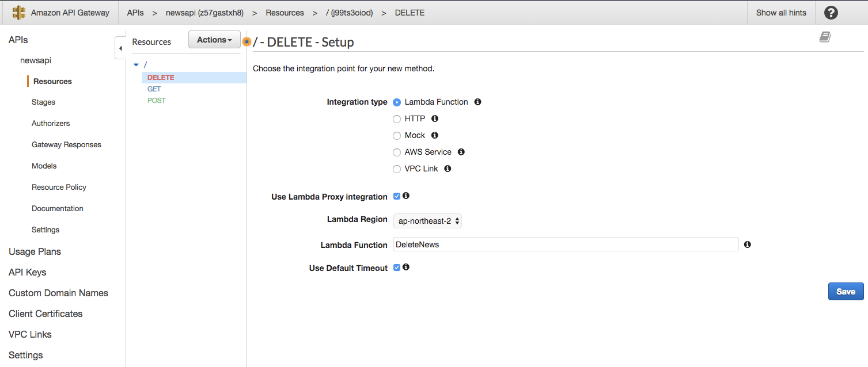Screen dimensions: 868x367
Task: Click the orange hint dot near Actions
Action: coord(247,41)
